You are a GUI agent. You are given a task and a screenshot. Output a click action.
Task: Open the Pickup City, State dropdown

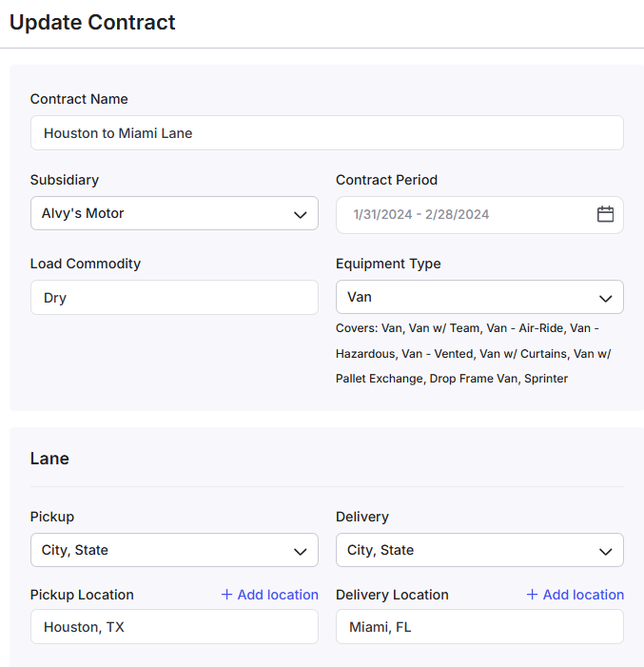[174, 550]
